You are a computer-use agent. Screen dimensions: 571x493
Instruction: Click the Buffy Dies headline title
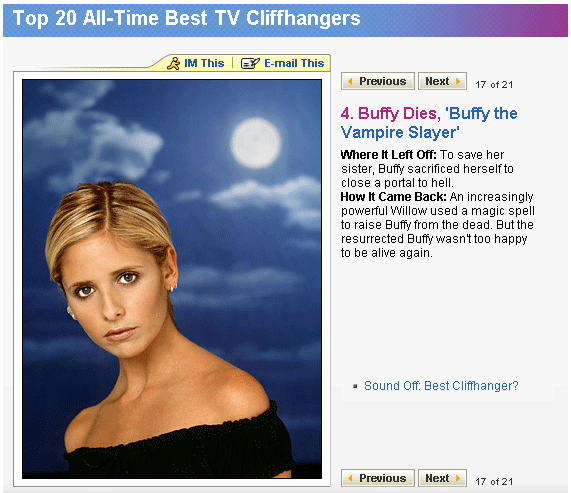click(429, 123)
